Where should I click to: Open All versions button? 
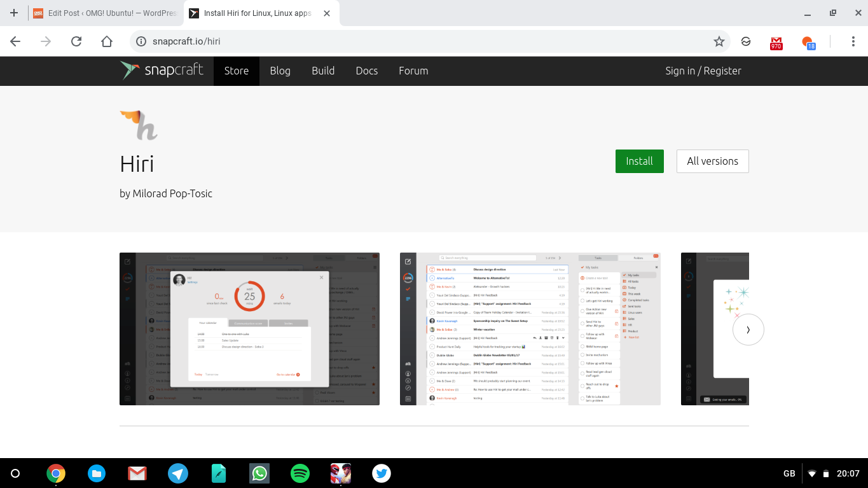tap(712, 161)
